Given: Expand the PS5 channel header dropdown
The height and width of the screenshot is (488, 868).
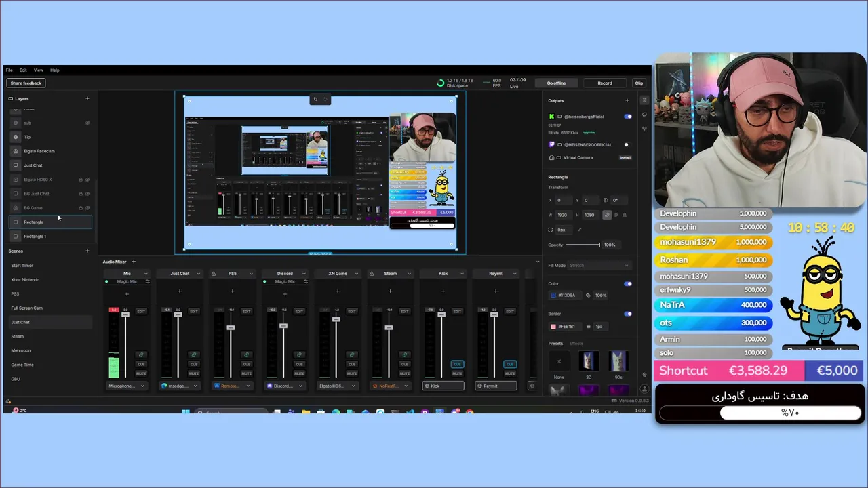Looking at the screenshot, I should 252,274.
